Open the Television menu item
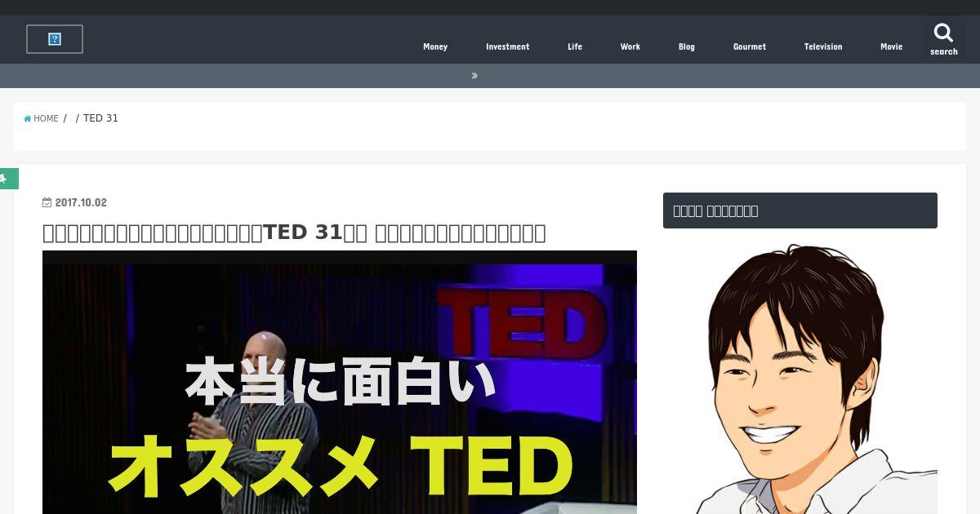 [822, 47]
